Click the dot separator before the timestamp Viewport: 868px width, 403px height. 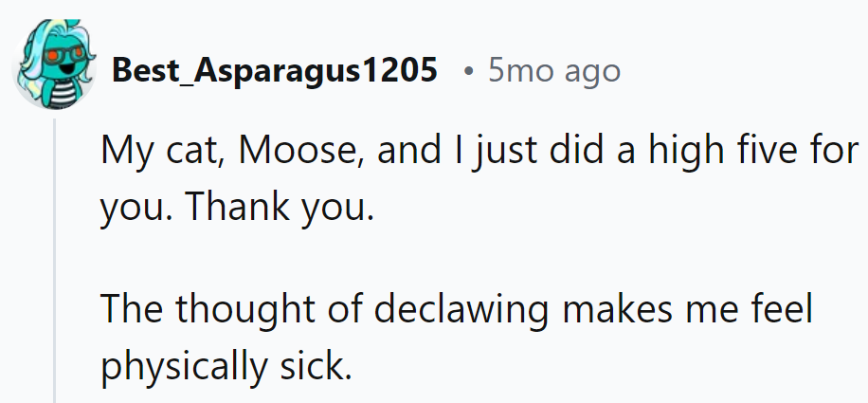tap(470, 71)
